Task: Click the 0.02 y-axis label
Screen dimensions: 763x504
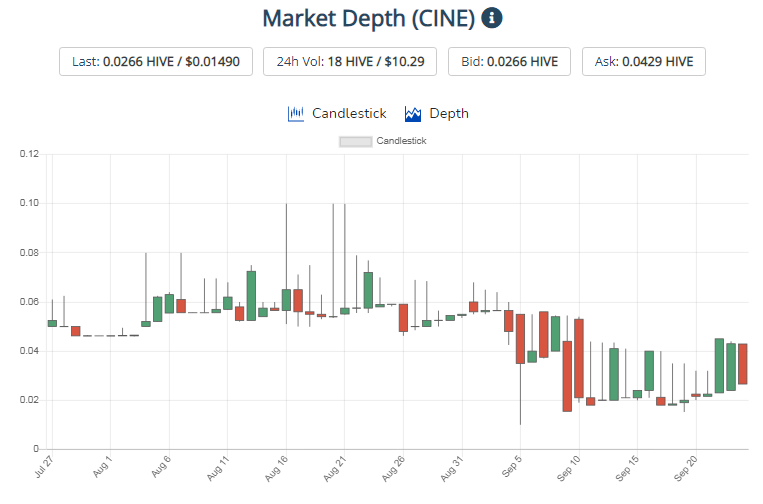Action: (29, 400)
